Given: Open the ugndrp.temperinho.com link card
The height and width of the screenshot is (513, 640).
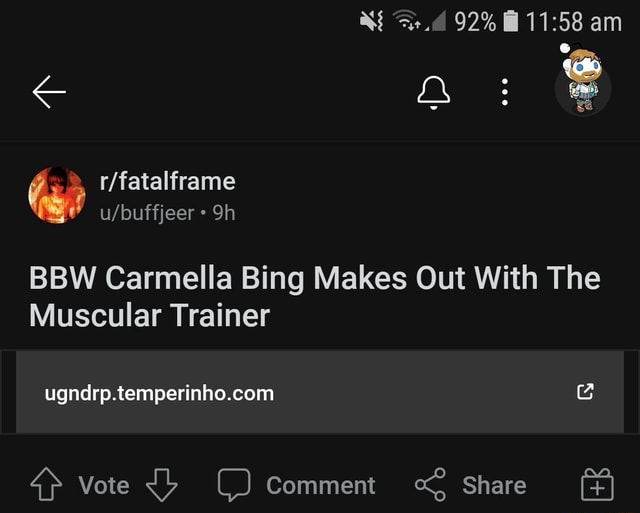Looking at the screenshot, I should 320,392.
